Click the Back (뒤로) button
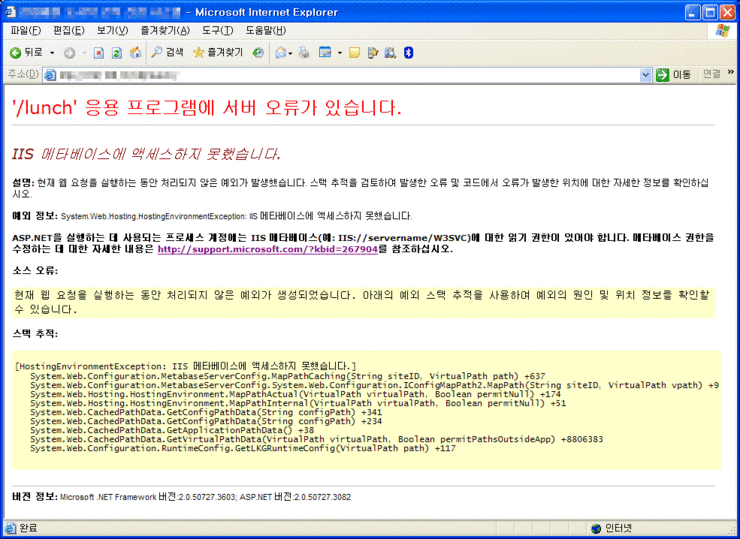 (x=26, y=52)
